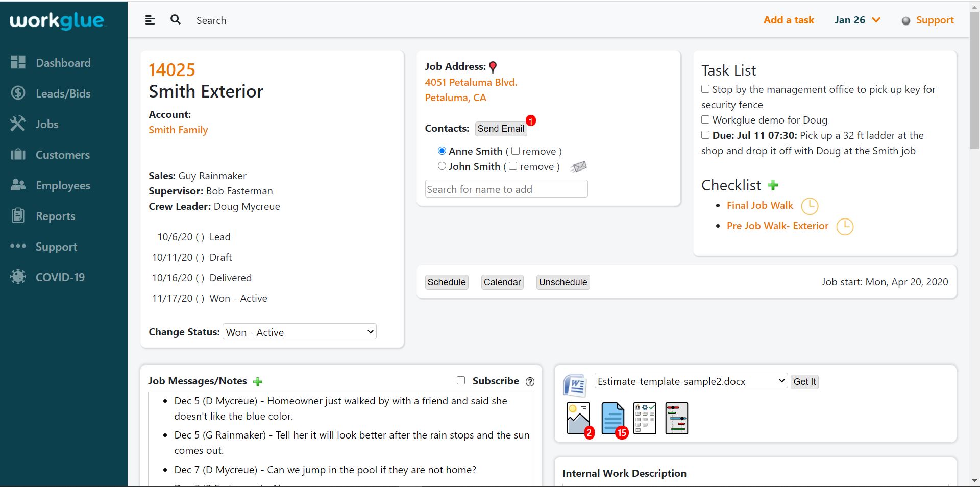Click the clock icon beside Final Job Walk
The width and height of the screenshot is (980, 487).
point(809,206)
